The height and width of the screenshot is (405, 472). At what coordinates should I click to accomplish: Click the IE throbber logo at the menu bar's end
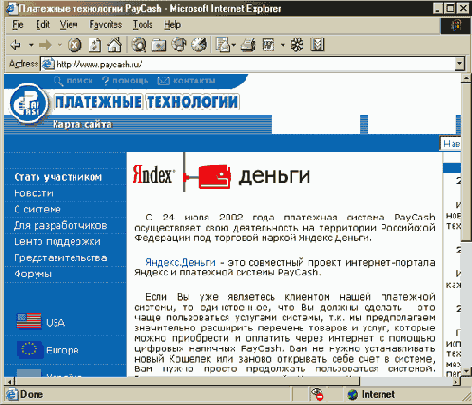456,25
